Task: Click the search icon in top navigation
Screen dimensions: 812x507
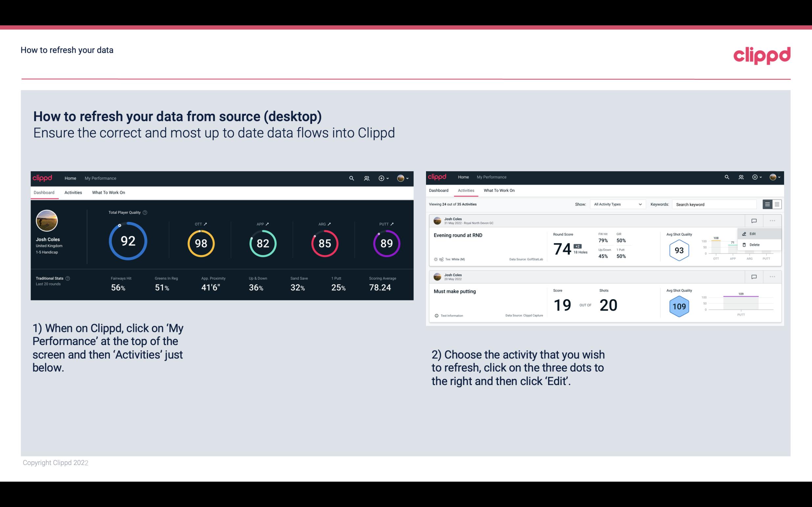Action: [351, 177]
